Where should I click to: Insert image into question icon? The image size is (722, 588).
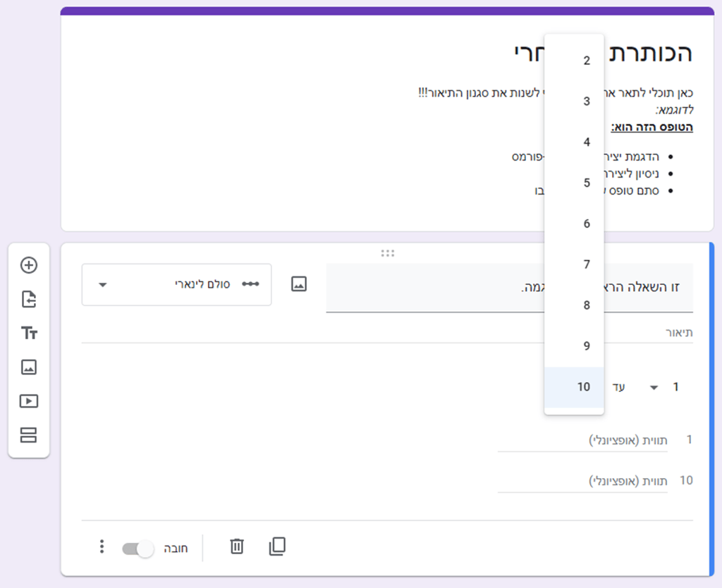[x=299, y=283]
